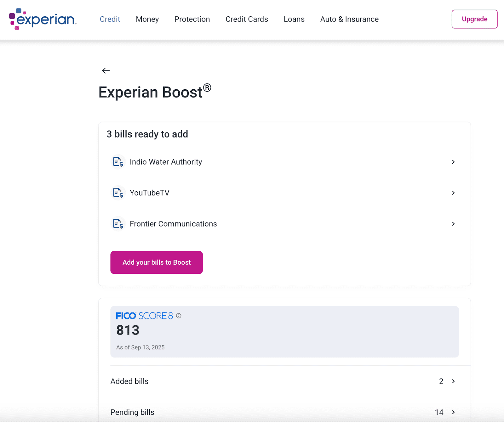504x422 pixels.
Task: Expand Indio Water Authority chevron
Action: (453, 162)
